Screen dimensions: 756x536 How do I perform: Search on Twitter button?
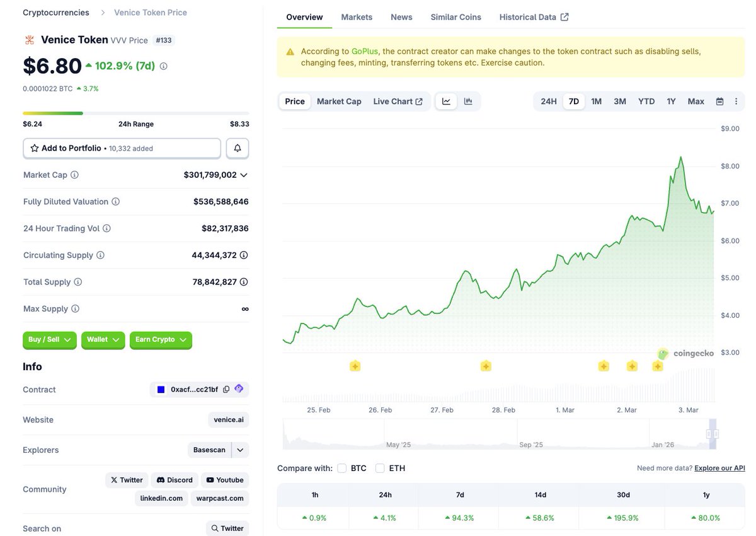point(227,528)
